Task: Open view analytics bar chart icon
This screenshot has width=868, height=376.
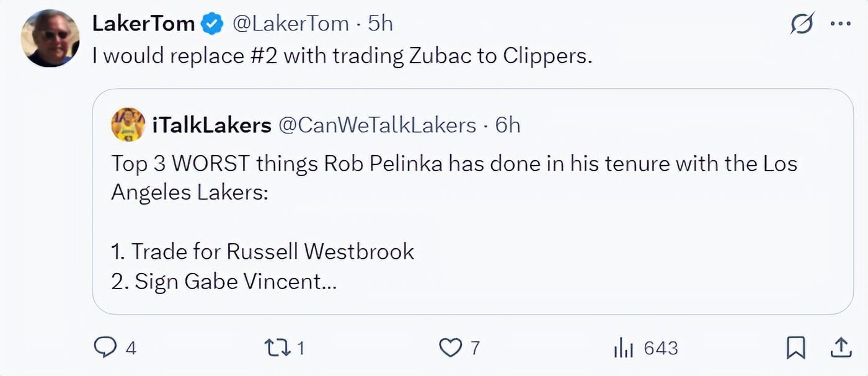Action: [623, 348]
